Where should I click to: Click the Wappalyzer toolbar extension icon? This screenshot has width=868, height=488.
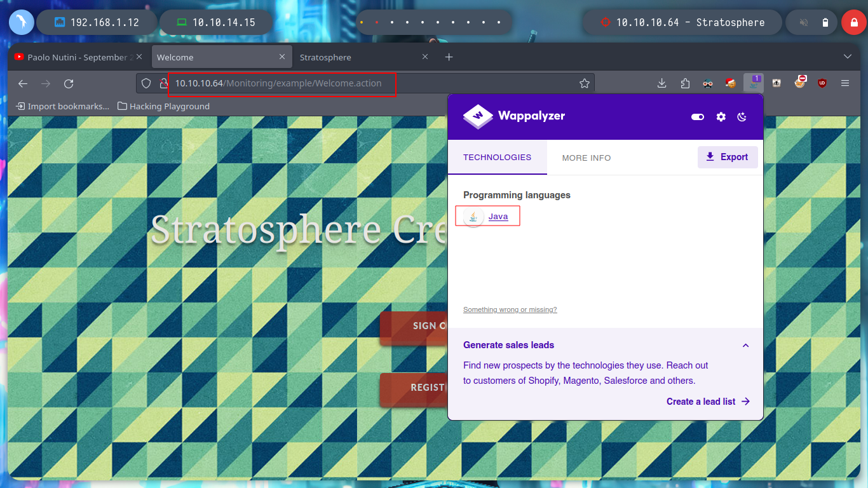(753, 83)
